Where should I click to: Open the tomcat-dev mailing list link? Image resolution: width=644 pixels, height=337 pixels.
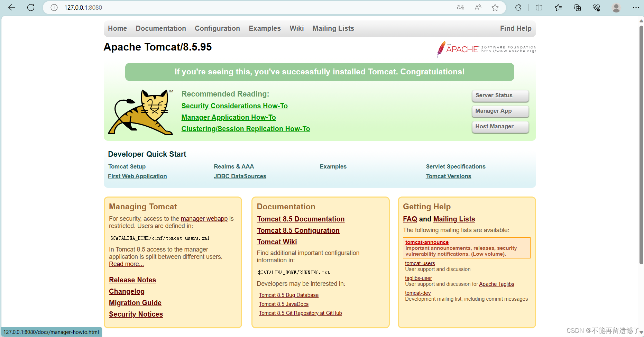pos(418,293)
